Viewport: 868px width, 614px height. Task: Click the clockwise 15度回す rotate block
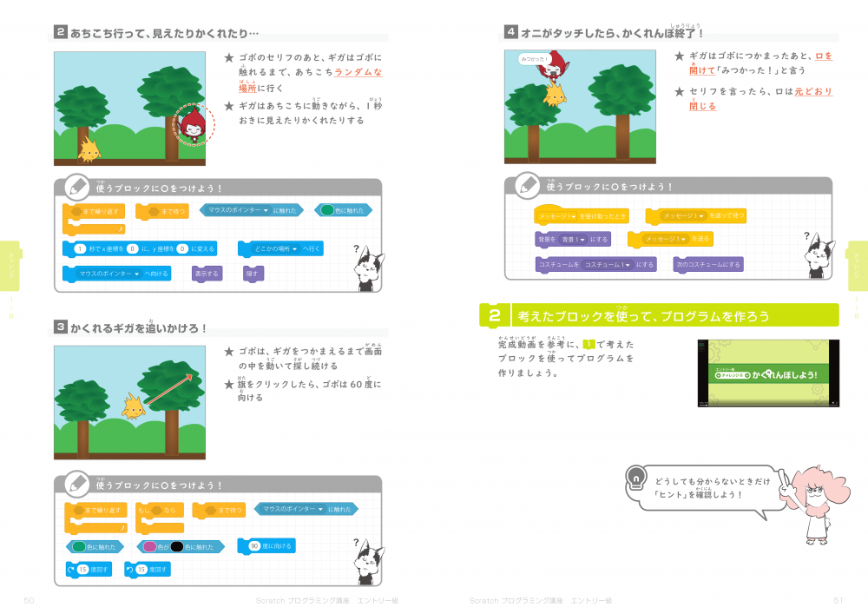[x=88, y=569]
